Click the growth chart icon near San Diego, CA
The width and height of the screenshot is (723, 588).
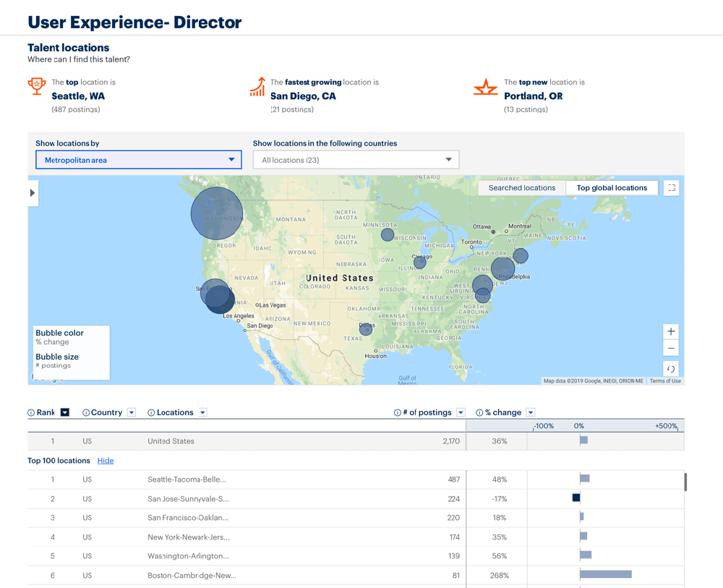tap(258, 85)
